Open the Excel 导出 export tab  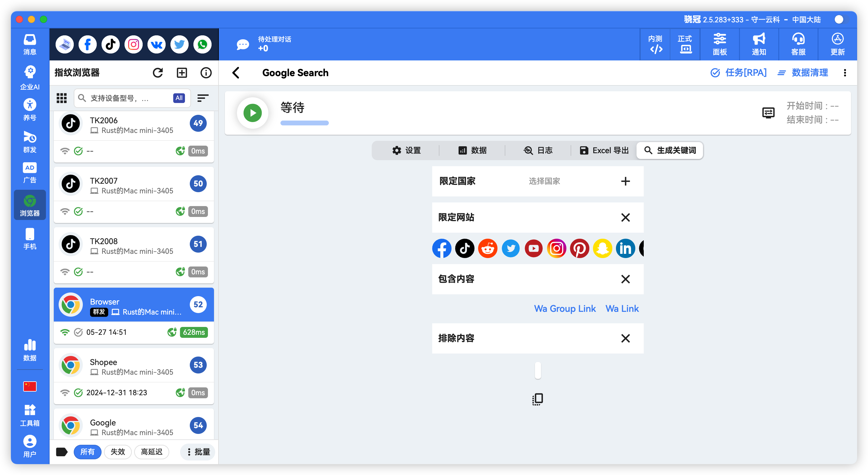click(x=604, y=150)
